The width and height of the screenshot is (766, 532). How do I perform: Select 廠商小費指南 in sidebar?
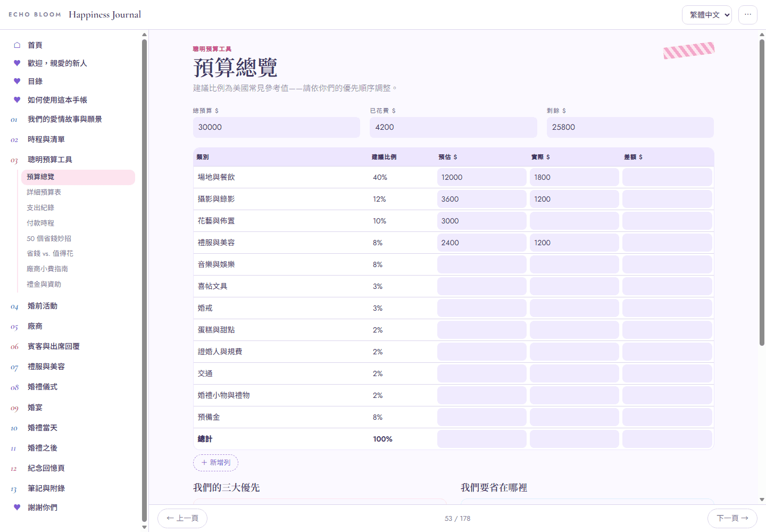point(78,269)
